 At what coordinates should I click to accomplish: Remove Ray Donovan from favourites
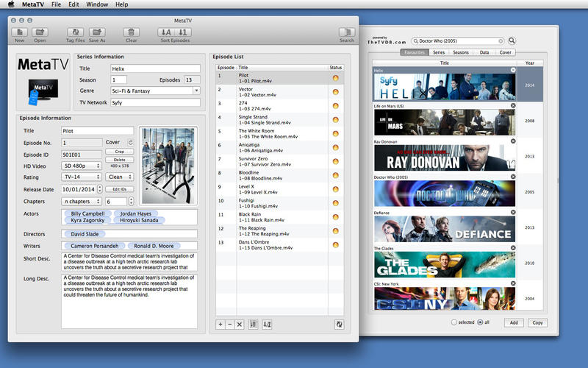[x=513, y=141]
